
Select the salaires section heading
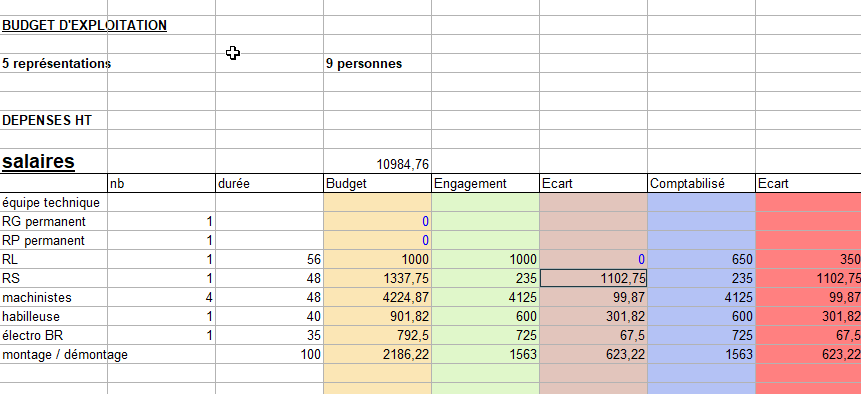(x=54, y=161)
